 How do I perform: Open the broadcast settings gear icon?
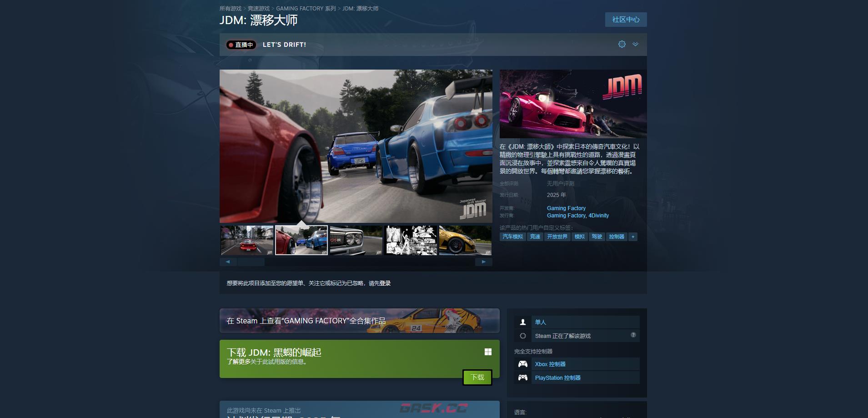[622, 44]
